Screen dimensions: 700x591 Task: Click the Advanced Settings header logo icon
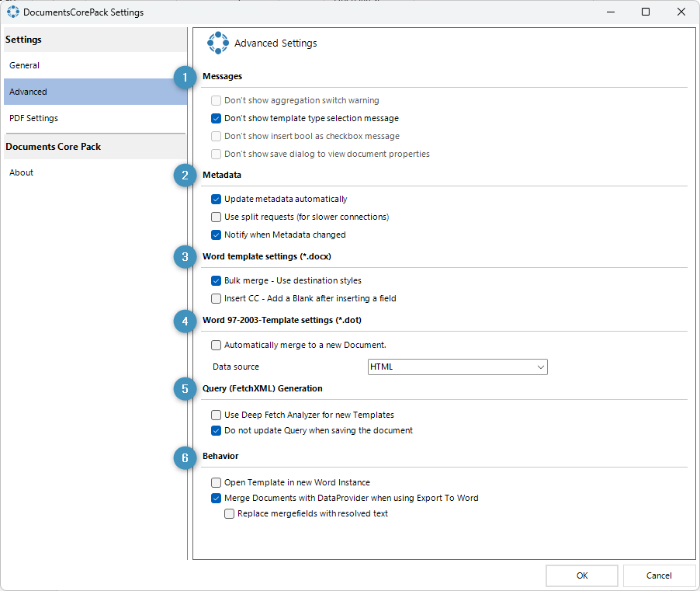coord(218,43)
